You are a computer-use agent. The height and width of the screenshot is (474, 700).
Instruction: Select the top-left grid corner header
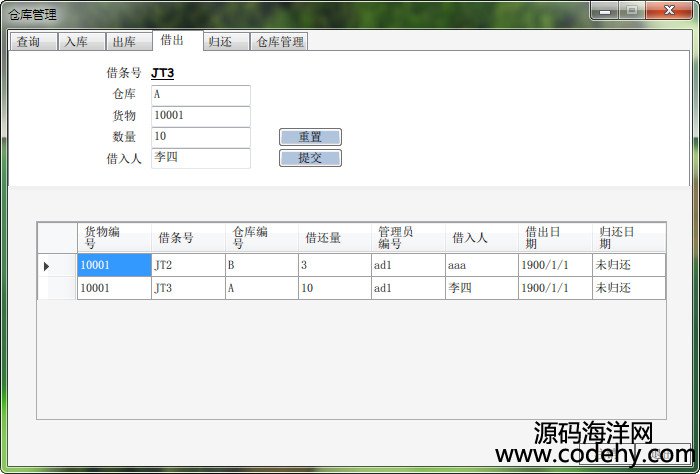(x=57, y=237)
